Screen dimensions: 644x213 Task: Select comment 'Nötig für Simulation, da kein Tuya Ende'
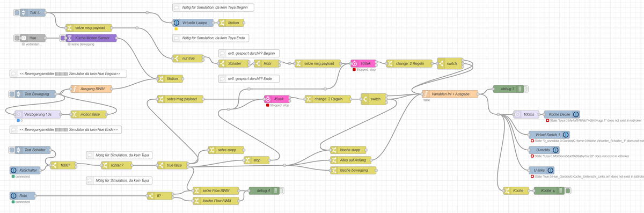click(x=210, y=38)
